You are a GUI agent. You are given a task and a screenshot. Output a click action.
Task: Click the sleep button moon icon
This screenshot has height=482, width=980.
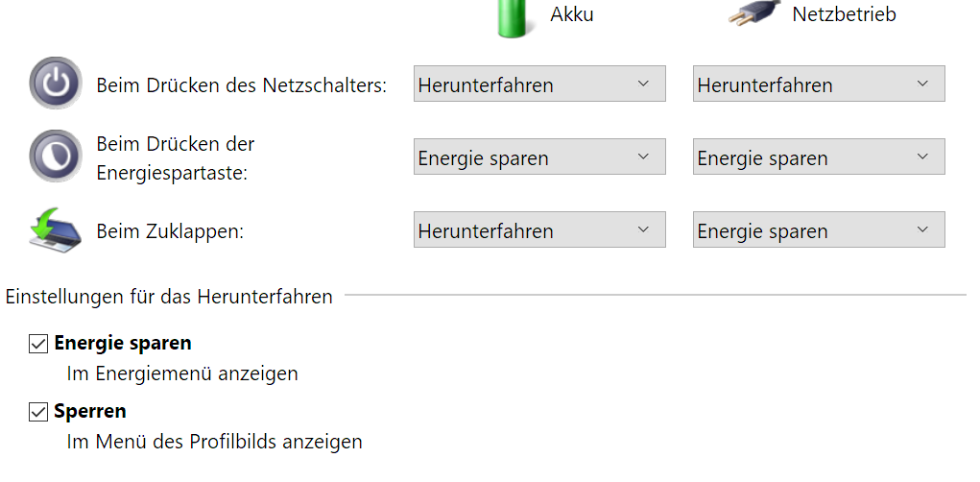click(x=55, y=157)
